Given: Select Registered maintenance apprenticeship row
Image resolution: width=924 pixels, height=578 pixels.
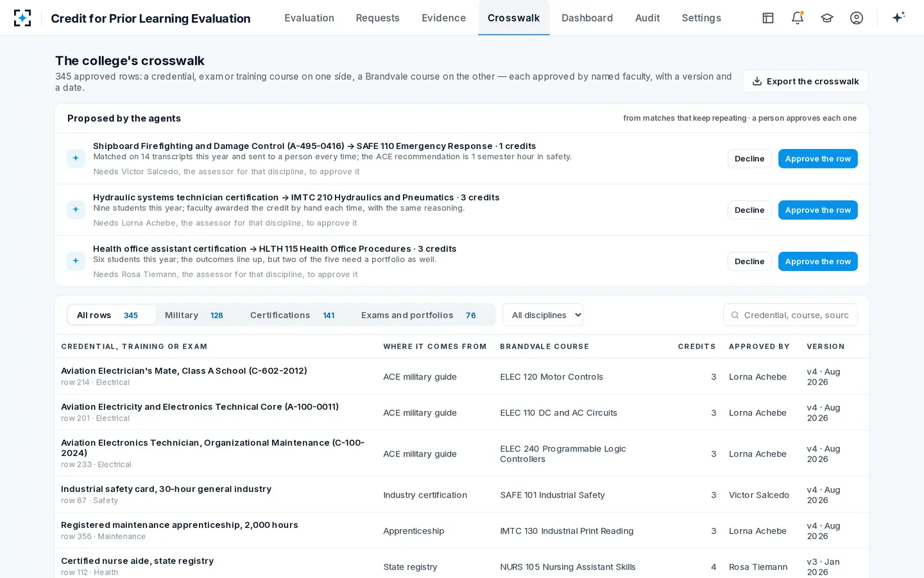Looking at the screenshot, I should 462,530.
